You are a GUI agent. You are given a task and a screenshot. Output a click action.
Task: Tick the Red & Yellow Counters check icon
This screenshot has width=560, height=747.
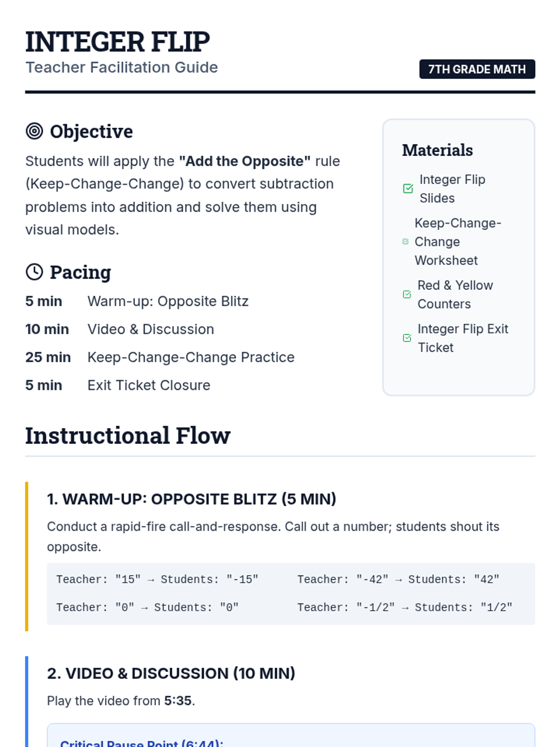407,294
